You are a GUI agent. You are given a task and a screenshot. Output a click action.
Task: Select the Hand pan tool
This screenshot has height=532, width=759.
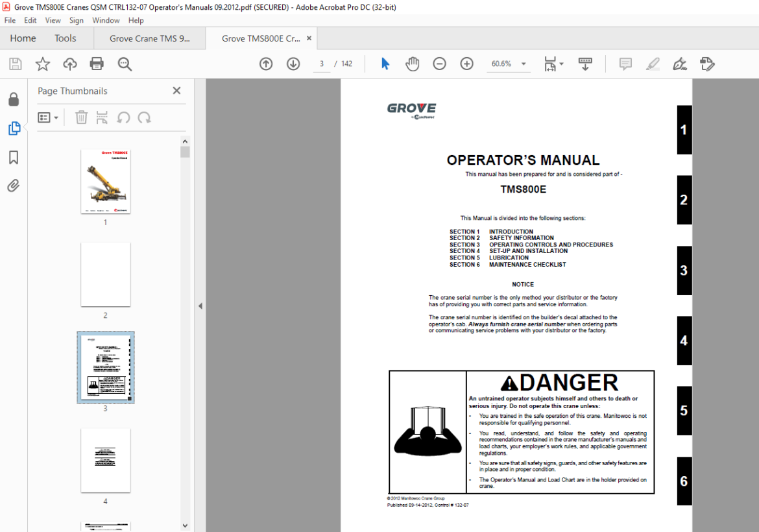(x=412, y=64)
